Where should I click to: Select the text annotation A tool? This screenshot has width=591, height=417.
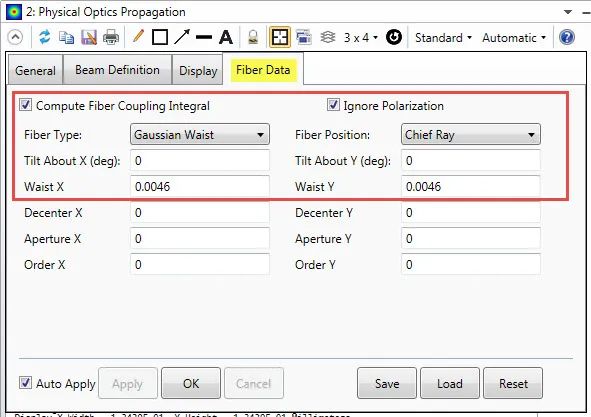pos(226,37)
